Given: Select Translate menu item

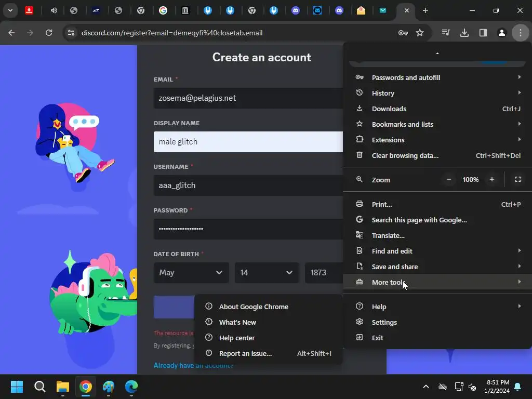Looking at the screenshot, I should [437, 235].
